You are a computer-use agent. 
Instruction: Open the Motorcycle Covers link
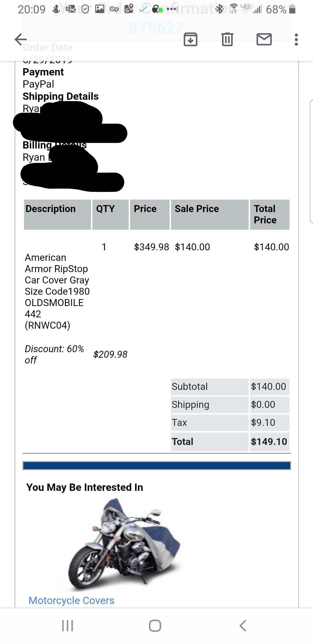click(72, 600)
